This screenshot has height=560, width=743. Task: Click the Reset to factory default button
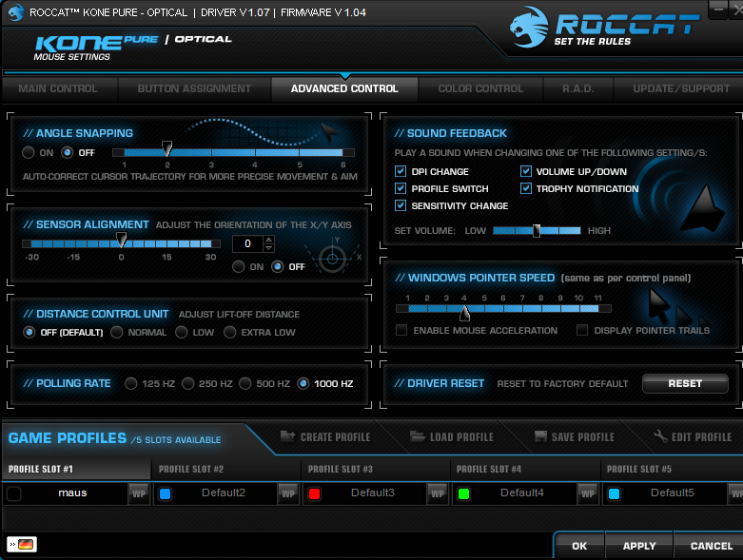pos(685,383)
